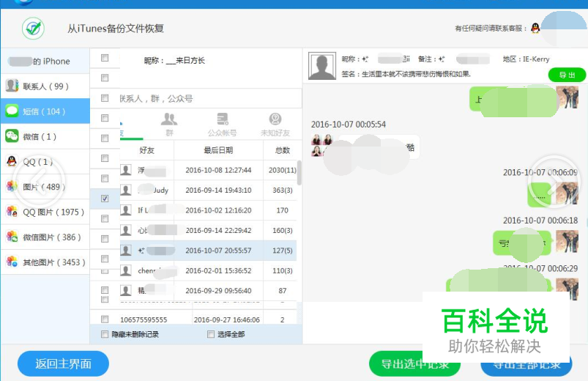This screenshot has width=588, height=381.
Task: Select the 短信 (104) messages icon
Action: 12,111
